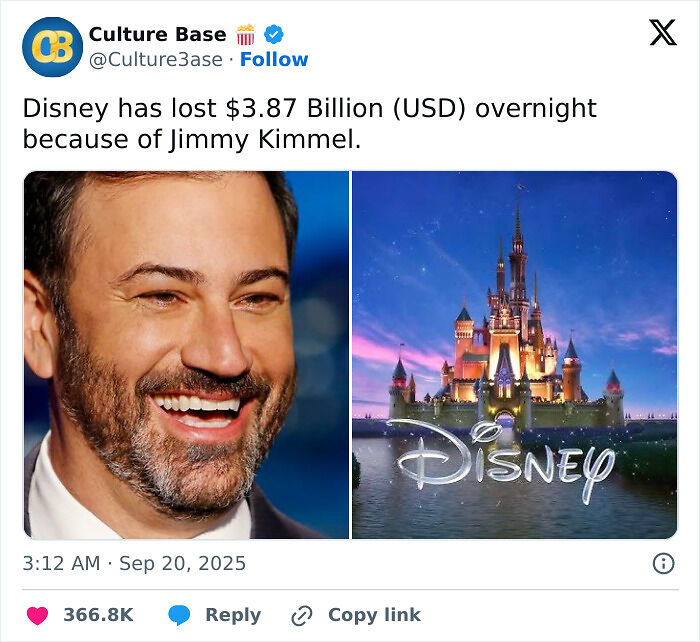Like the post with the heart icon
700x642 pixels.
[37, 615]
